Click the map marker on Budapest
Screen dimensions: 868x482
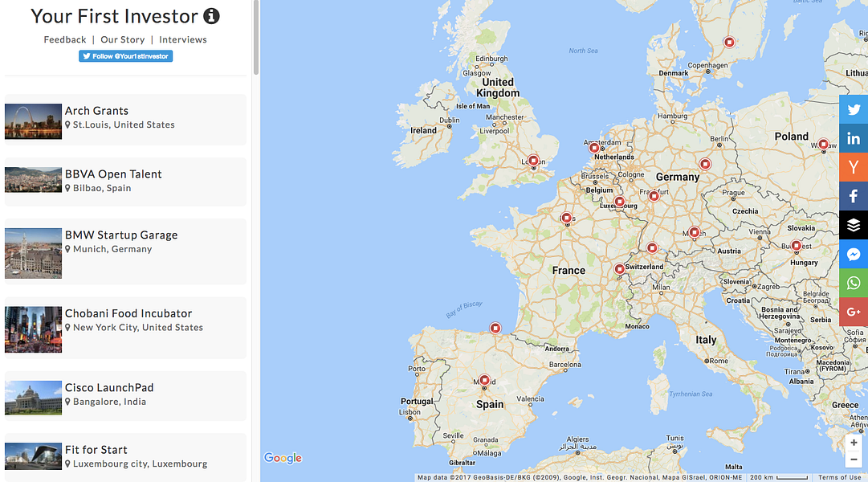coord(796,246)
